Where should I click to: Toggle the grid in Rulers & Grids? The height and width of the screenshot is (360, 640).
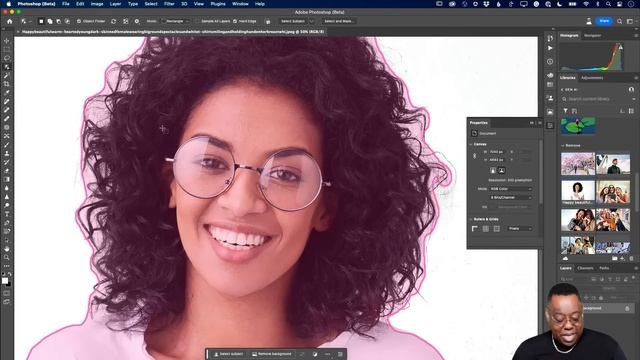point(486,229)
